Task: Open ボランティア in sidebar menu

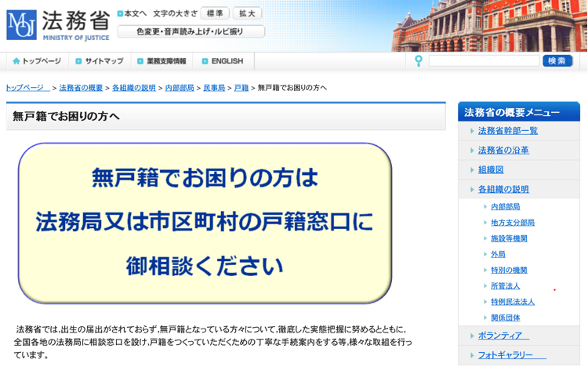Action: [x=503, y=336]
